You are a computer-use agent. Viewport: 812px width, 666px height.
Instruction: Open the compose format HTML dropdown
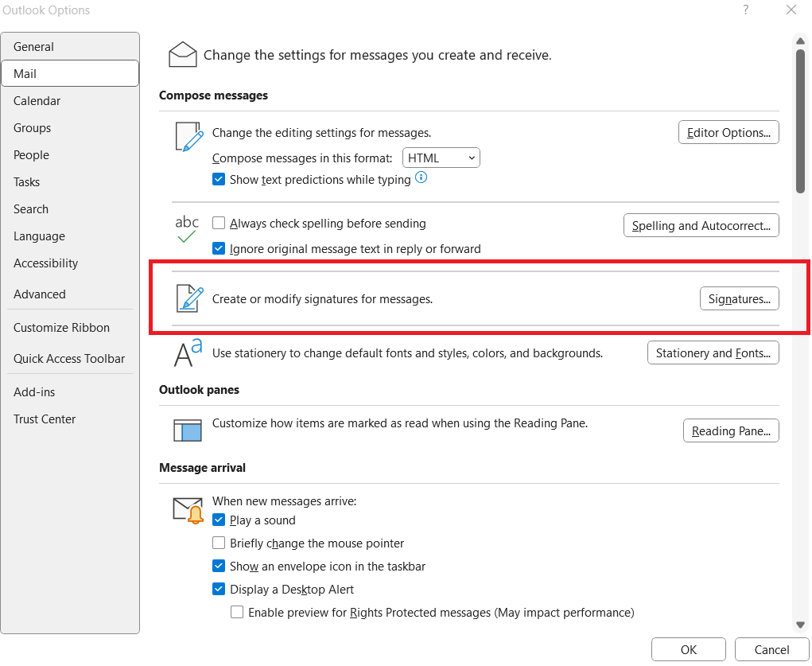click(441, 158)
